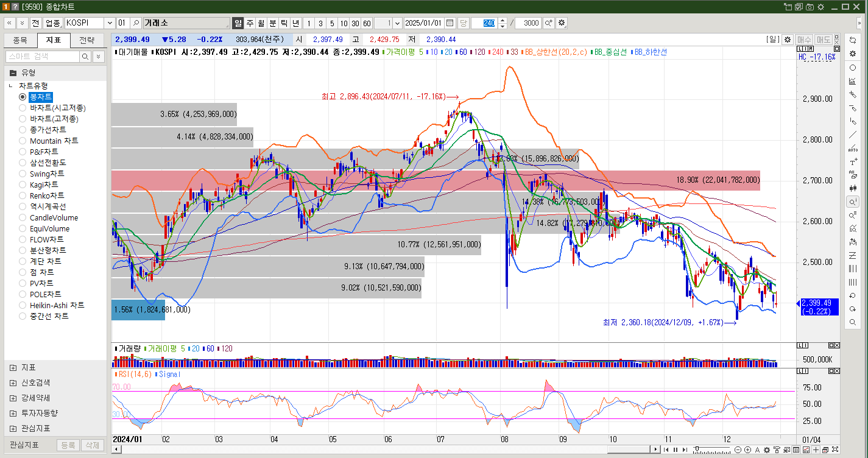Switch to the 지표 tab
Viewport: 868px width, 458px height.
click(54, 40)
